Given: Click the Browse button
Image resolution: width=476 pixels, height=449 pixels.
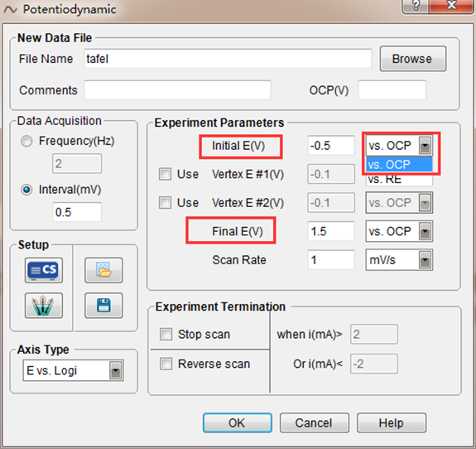Looking at the screenshot, I should 413,59.
